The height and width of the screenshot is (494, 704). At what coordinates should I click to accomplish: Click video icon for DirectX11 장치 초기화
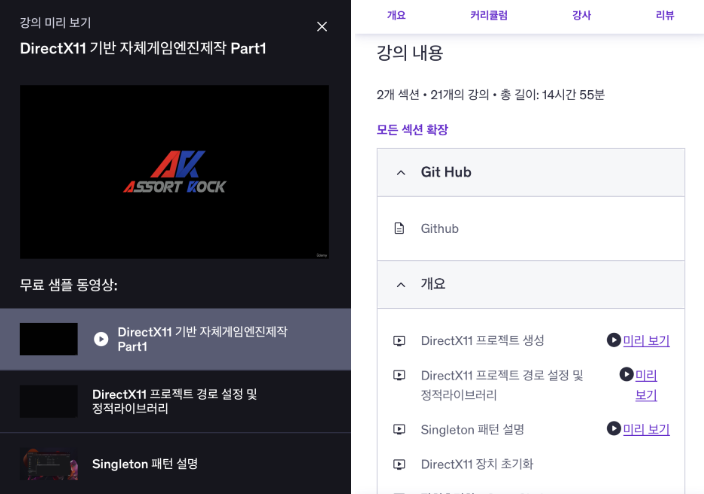(399, 464)
